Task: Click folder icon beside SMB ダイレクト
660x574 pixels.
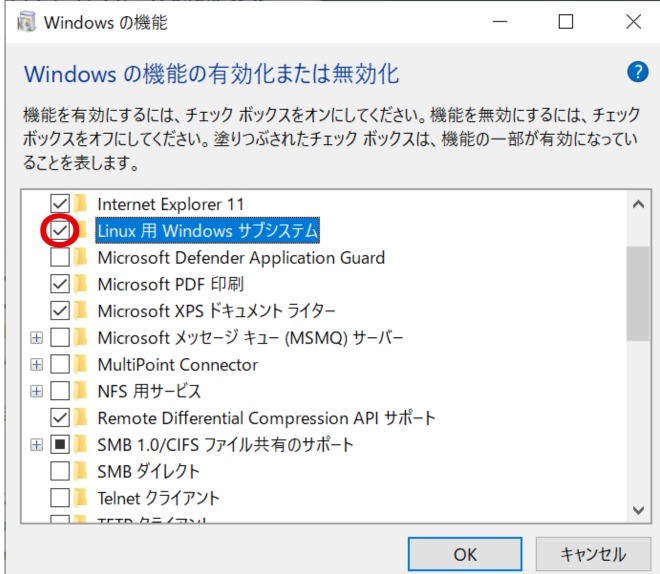Action: tap(80, 471)
